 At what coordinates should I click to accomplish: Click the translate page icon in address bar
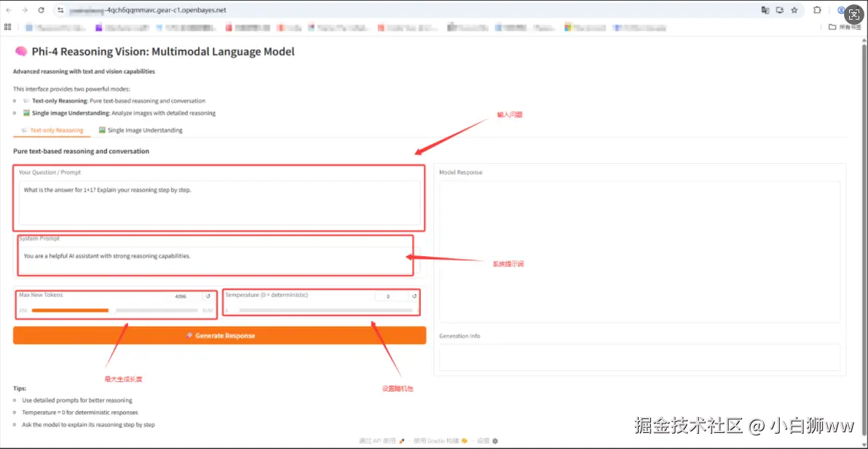click(765, 10)
